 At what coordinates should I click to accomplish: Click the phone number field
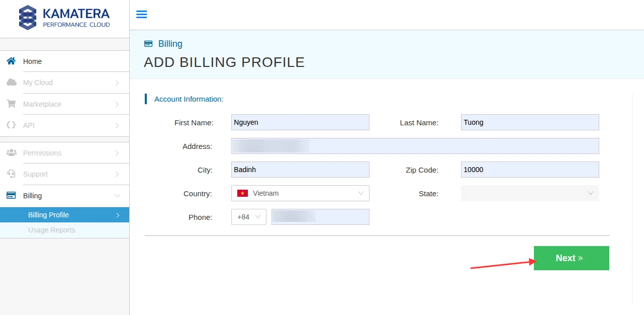pyautogui.click(x=320, y=217)
